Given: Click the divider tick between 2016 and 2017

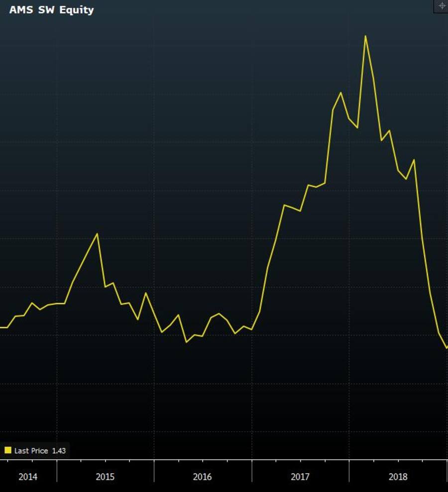Looking at the screenshot, I should click(252, 471).
